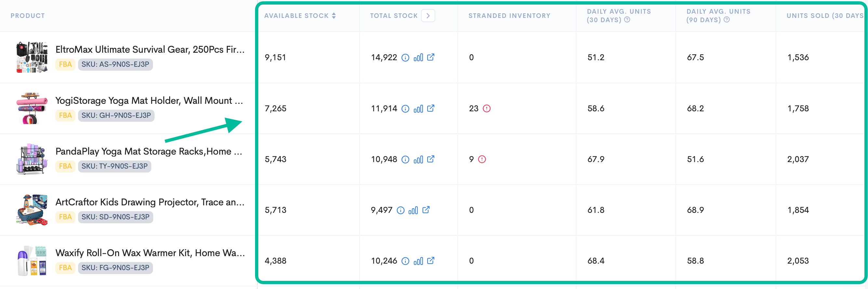This screenshot has width=868, height=289.
Task: Click SKU: GH-9N0S-EJ3P badge
Action: 116,115
